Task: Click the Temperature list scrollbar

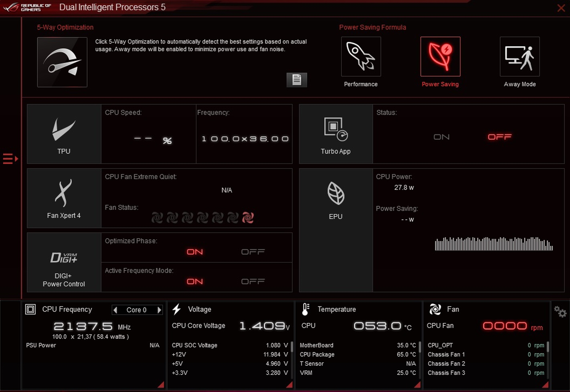Action: (x=420, y=347)
